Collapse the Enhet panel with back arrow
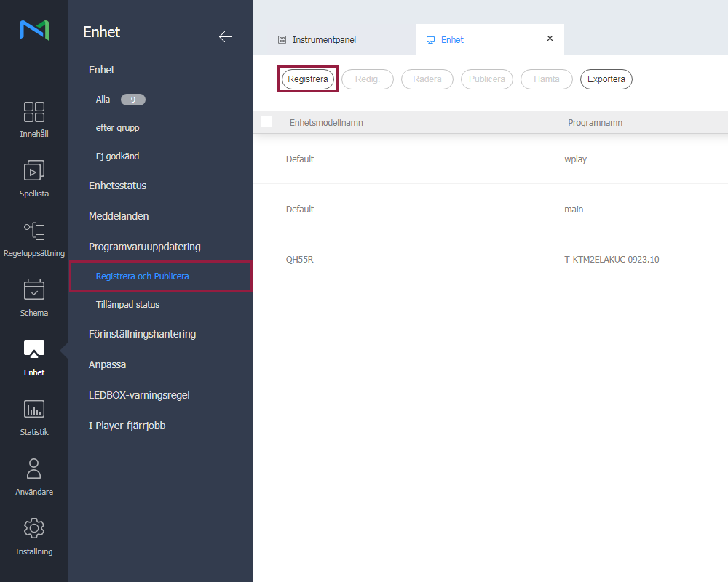The image size is (728, 582). pos(225,36)
